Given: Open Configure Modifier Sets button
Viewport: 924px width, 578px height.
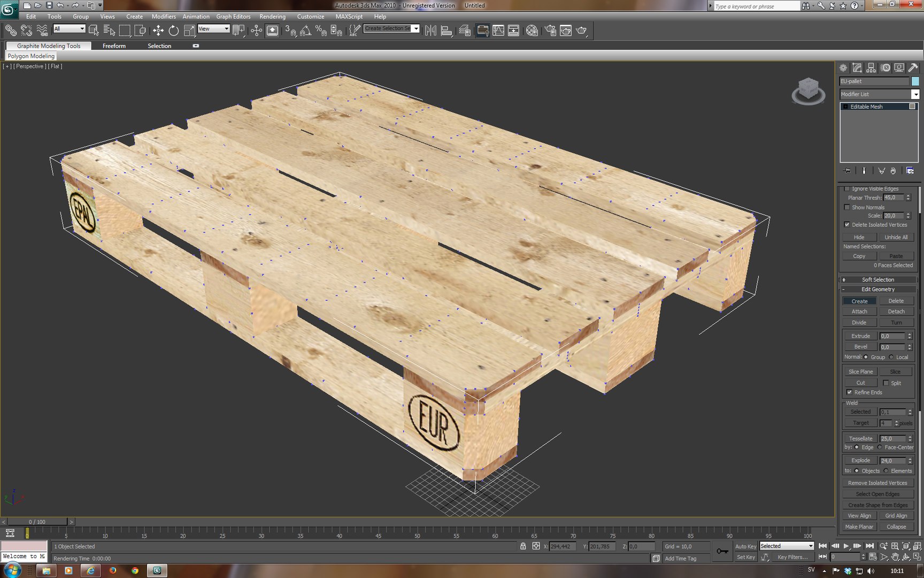Looking at the screenshot, I should tap(910, 171).
